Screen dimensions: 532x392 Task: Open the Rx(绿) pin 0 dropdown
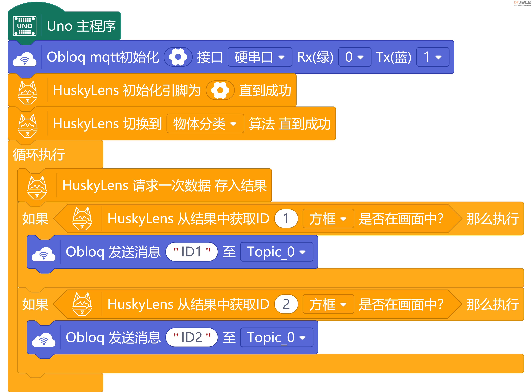[x=355, y=57]
